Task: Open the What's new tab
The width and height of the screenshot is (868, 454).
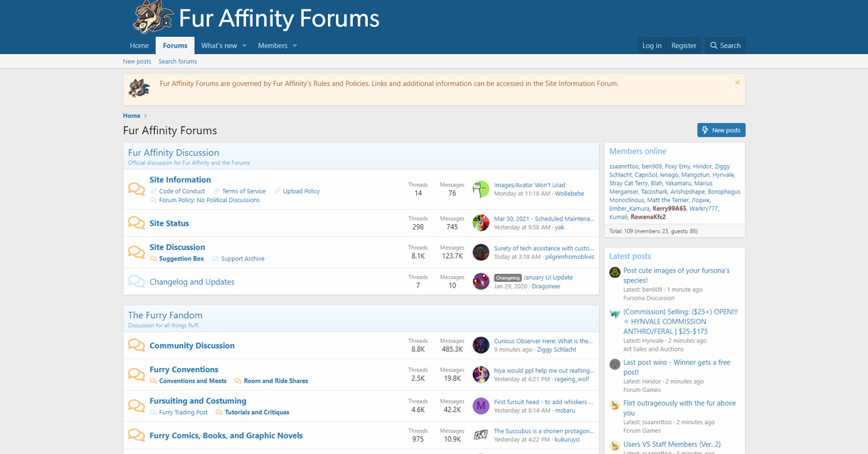Action: click(x=219, y=46)
